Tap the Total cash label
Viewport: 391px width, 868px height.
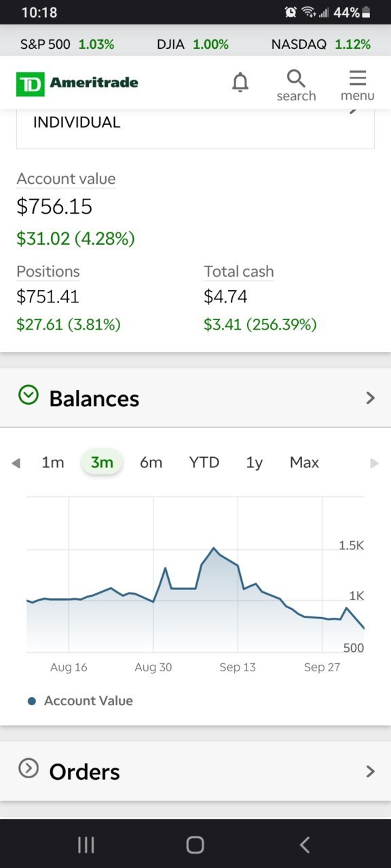(x=239, y=271)
